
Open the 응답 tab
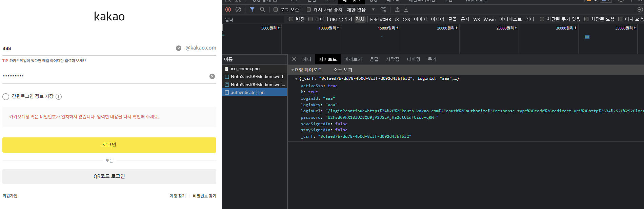click(x=374, y=59)
